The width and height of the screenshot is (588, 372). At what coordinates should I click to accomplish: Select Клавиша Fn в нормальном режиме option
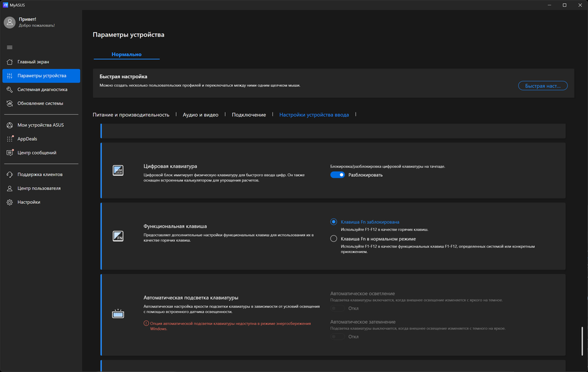pos(333,239)
